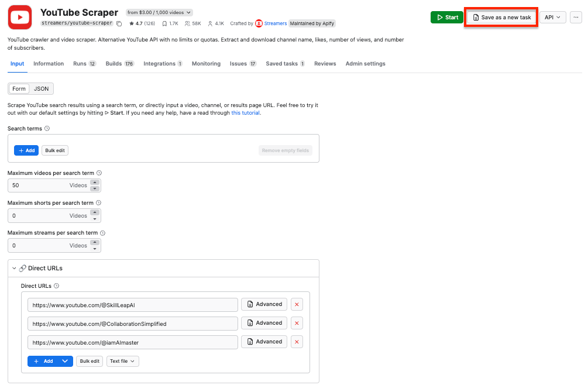Click the CollaborationSimplified URL input field
588x385 pixels.
133,323
